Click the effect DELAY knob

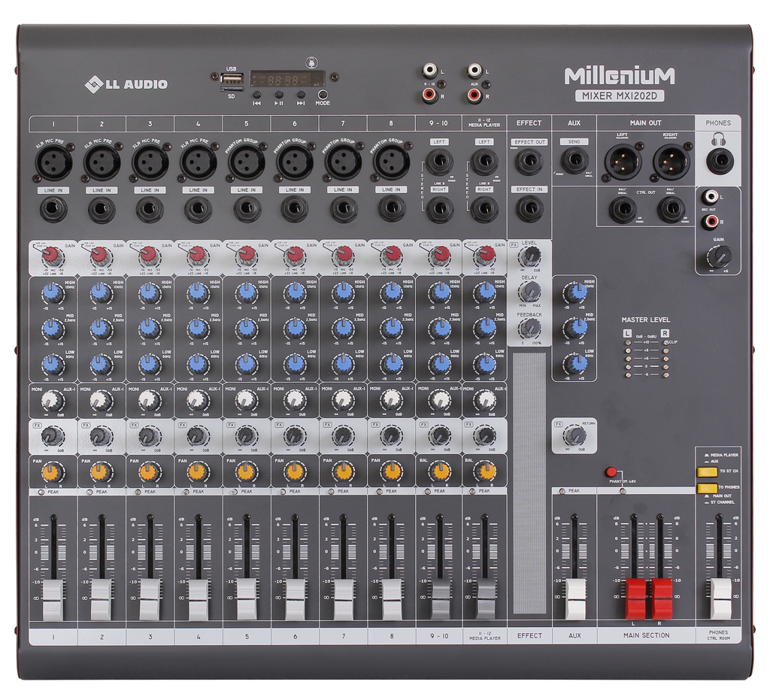pyautogui.click(x=530, y=290)
